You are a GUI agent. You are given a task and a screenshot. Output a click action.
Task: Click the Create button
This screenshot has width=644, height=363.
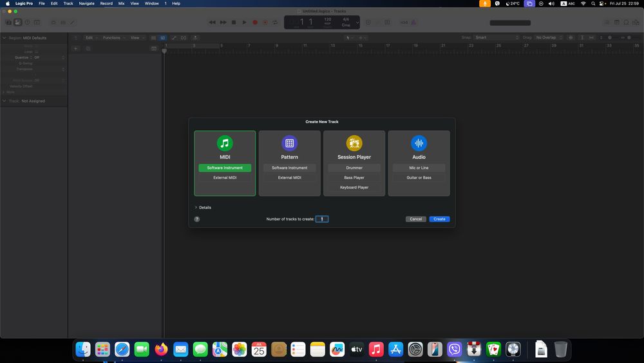[439, 219]
